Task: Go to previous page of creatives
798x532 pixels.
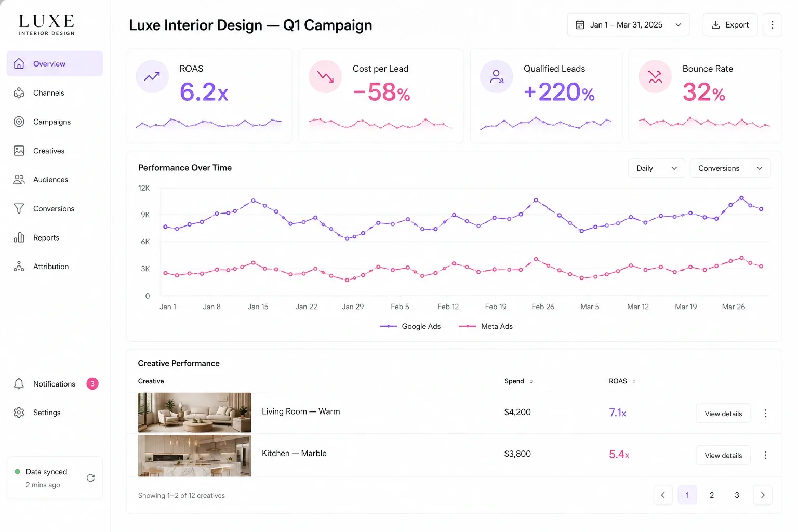Action: point(663,495)
